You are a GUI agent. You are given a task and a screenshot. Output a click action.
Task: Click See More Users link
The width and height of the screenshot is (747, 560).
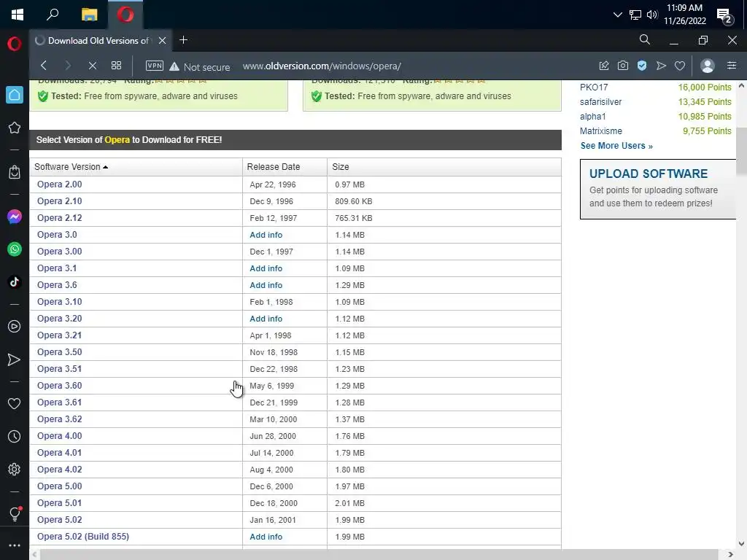click(616, 146)
